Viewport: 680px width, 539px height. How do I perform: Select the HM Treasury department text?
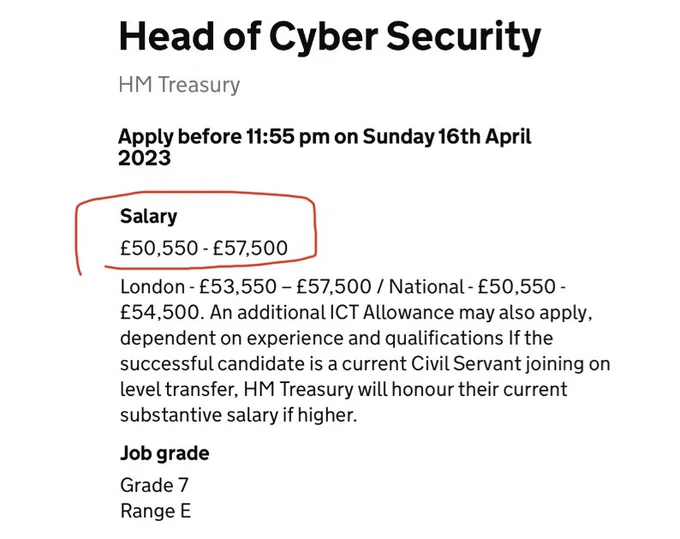pos(179,85)
